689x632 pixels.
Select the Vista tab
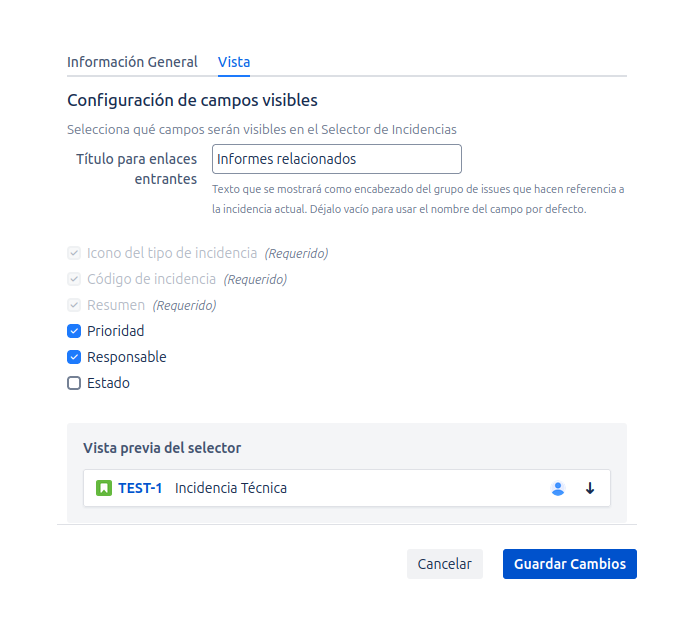tap(234, 62)
